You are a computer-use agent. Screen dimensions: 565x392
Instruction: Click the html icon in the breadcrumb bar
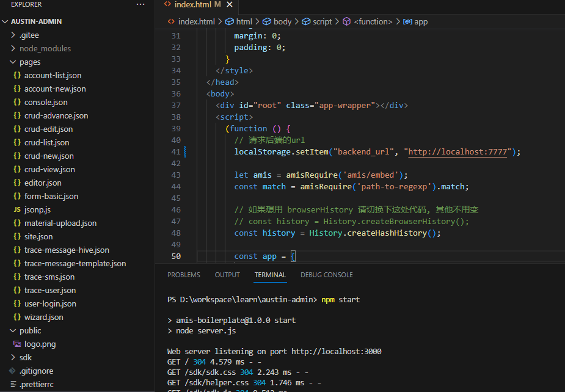coord(230,21)
